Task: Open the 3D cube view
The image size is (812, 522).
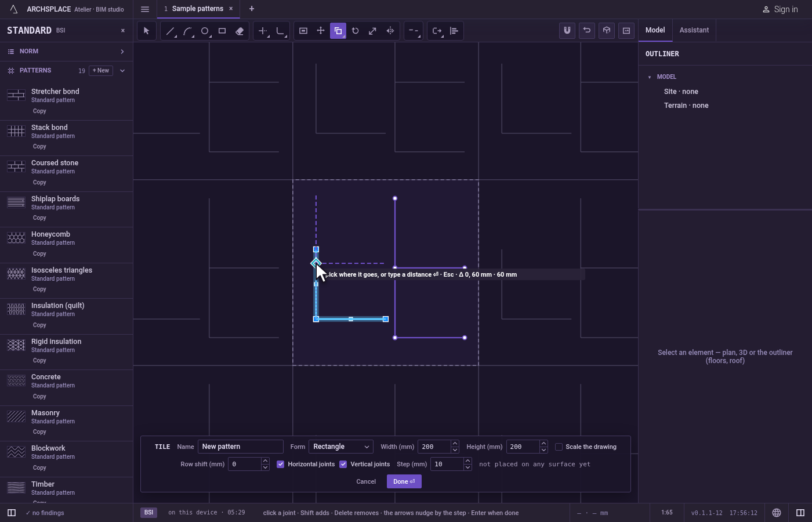Action: (x=607, y=31)
